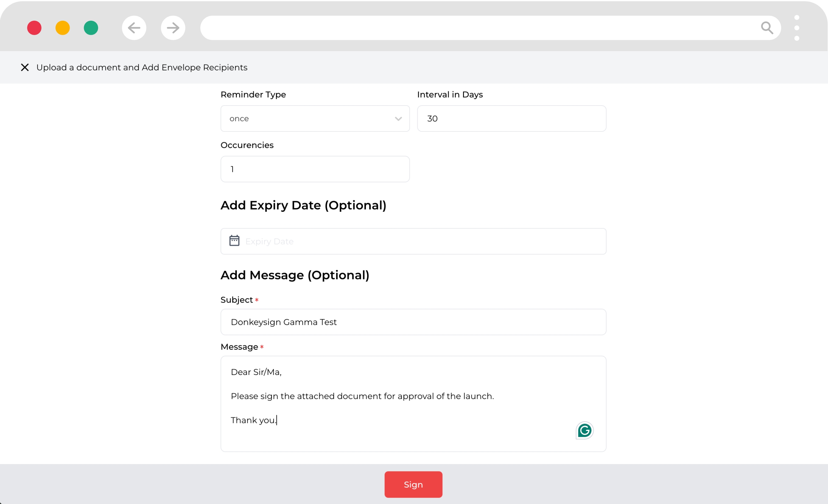The width and height of the screenshot is (828, 504).
Task: Open the three-dot browser menu
Action: [x=796, y=28]
